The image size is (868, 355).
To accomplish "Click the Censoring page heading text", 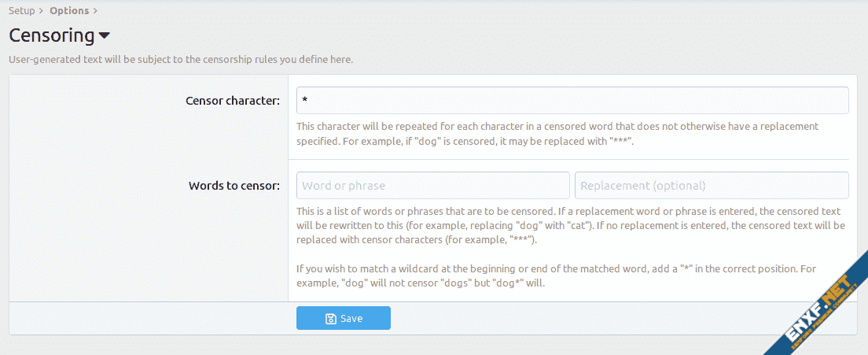I will point(51,35).
